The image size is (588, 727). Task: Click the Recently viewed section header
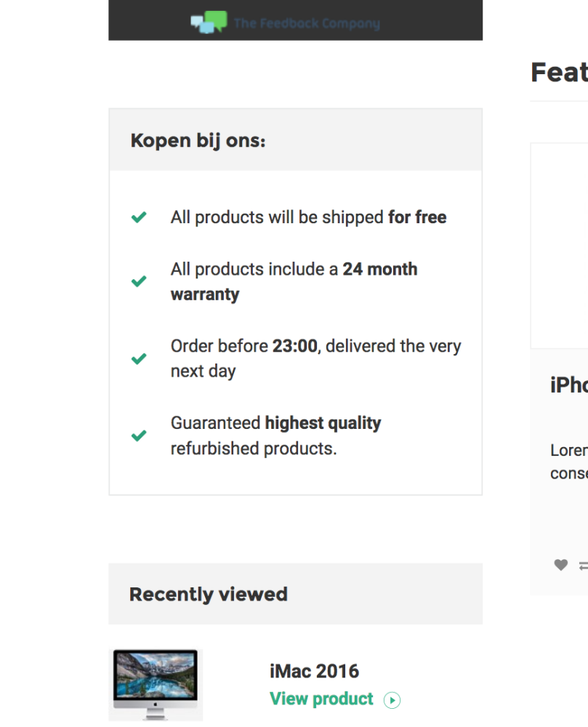pyautogui.click(x=296, y=594)
